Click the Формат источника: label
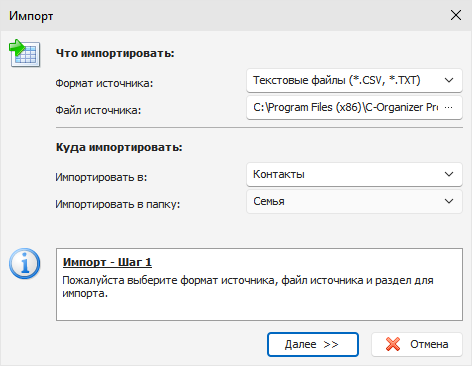Viewport: 472px width, 366px height. point(104,83)
